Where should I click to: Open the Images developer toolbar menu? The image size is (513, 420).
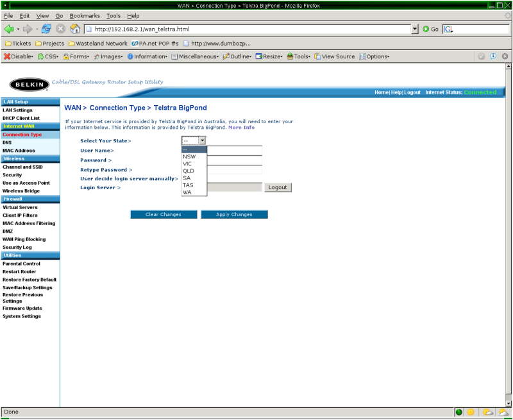[108, 56]
